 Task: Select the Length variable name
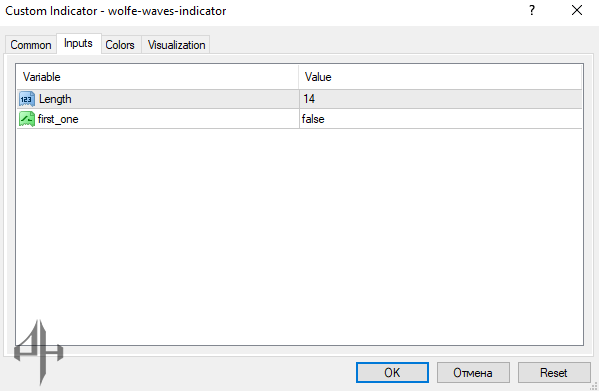click(55, 99)
